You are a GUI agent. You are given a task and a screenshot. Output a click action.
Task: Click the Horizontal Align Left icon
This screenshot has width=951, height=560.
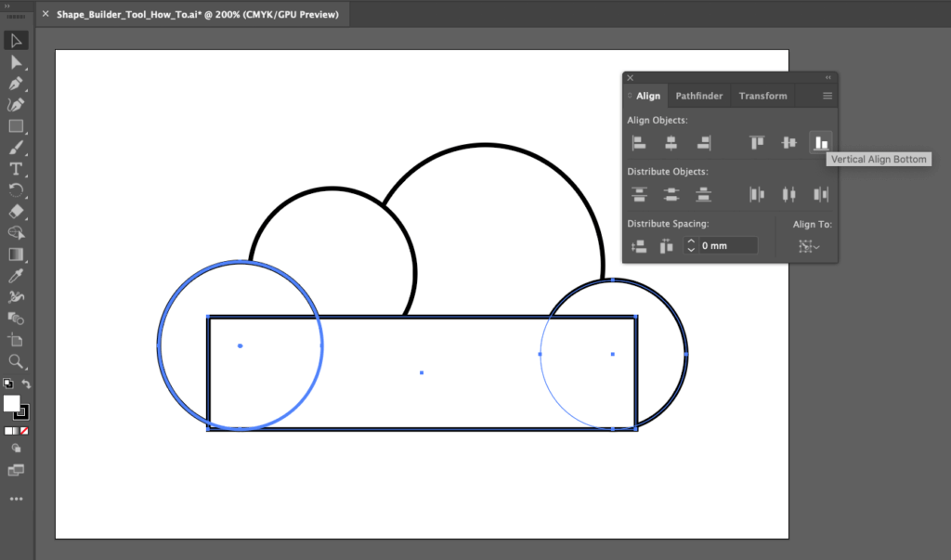(639, 142)
